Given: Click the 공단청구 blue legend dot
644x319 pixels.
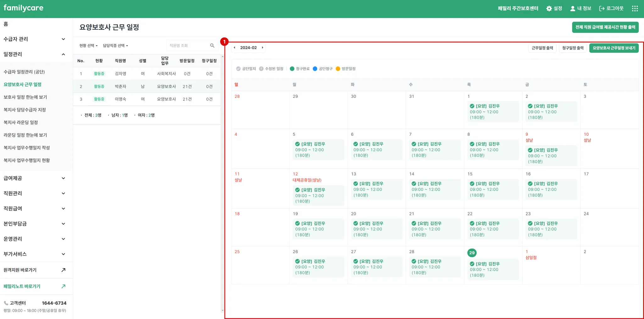Looking at the screenshot, I should [x=315, y=69].
